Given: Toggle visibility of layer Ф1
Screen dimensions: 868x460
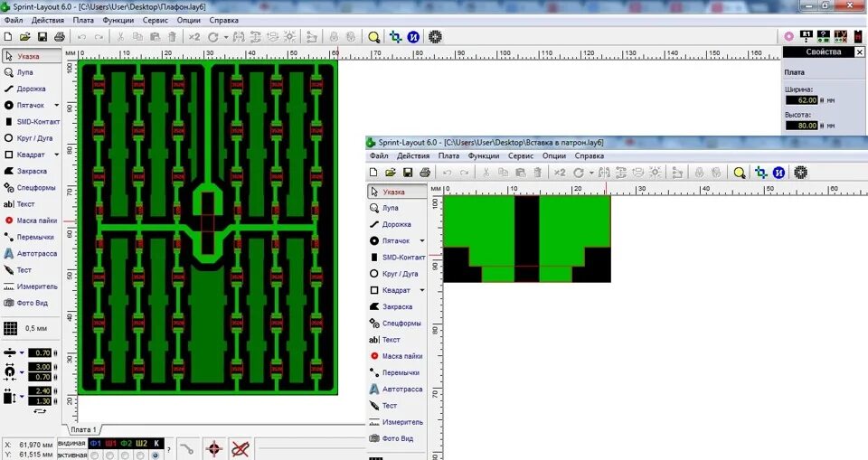Looking at the screenshot, I should 95,444.
